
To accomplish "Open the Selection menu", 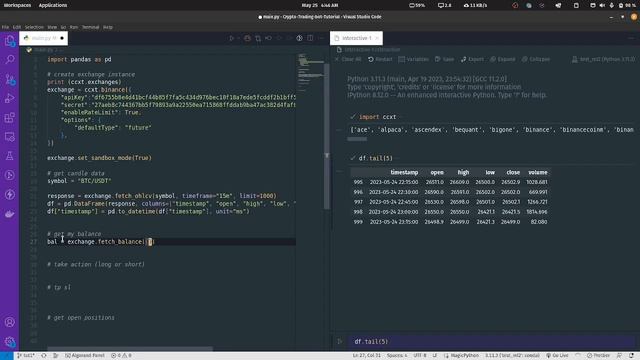I will point(34,27).
